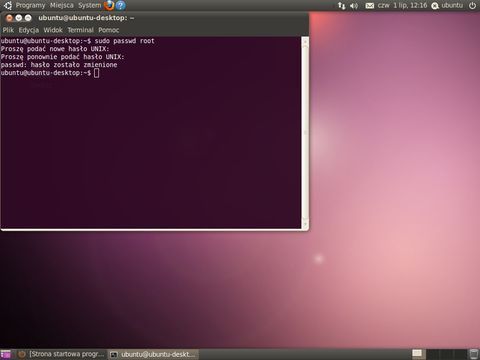Launch Firefox from the top panel
Screen dimensions: 480x360
(x=109, y=5)
